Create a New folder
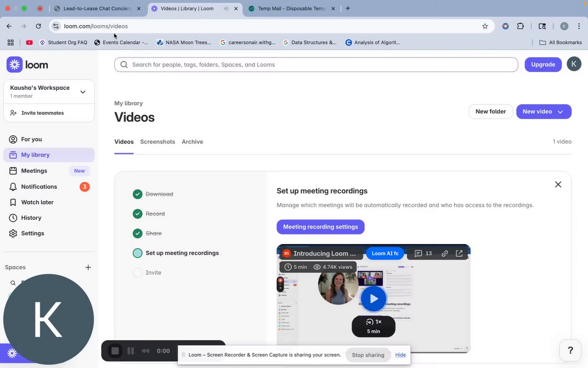The image size is (588, 368). click(491, 112)
